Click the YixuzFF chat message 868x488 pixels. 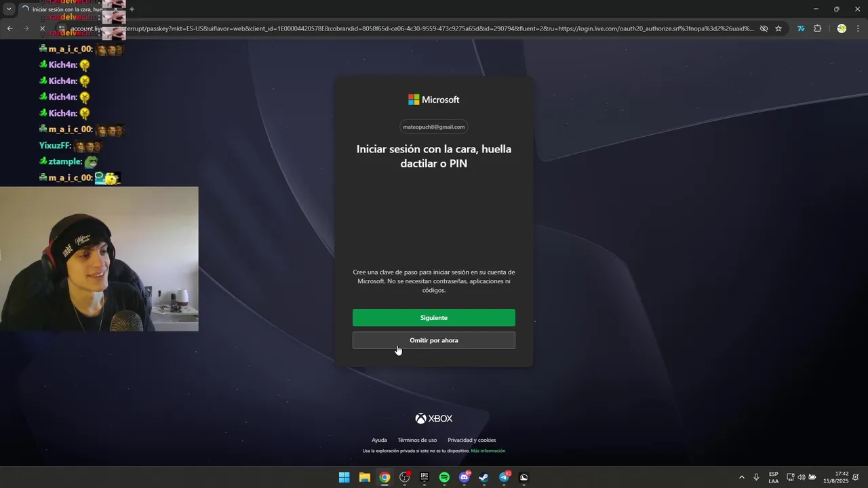pyautogui.click(x=71, y=146)
